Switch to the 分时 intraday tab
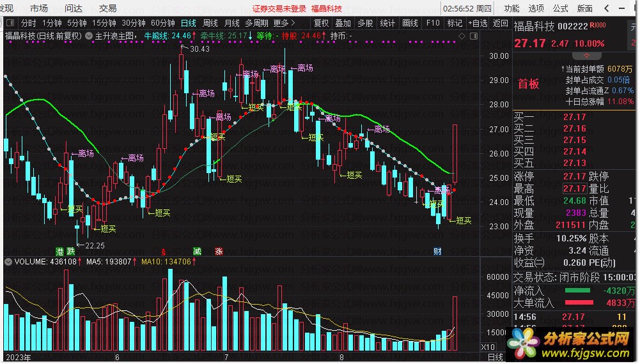 pos(28,23)
